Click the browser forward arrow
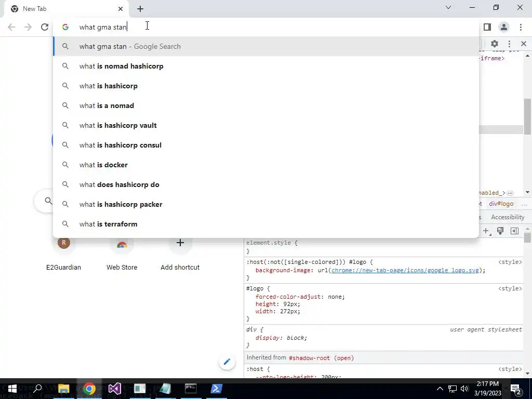The width and height of the screenshot is (532, 399). pyautogui.click(x=28, y=27)
